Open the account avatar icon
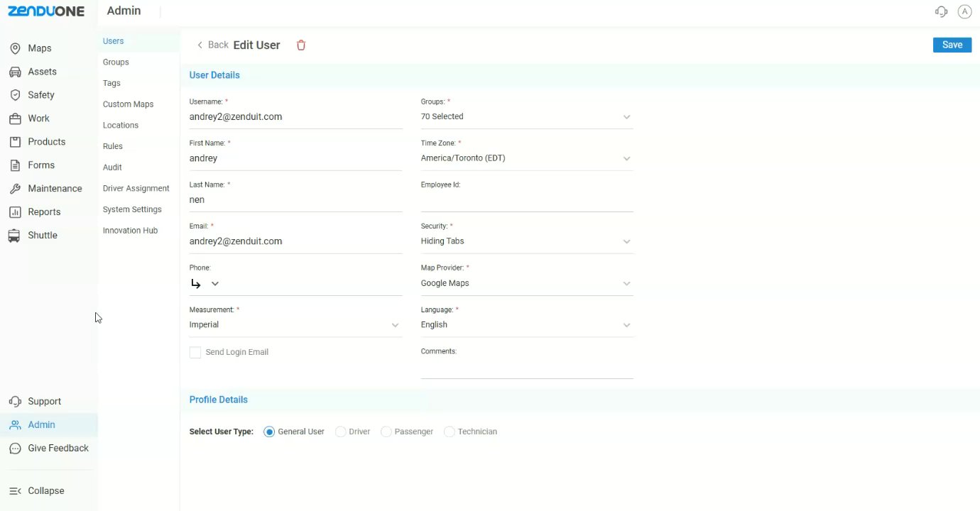 [964, 11]
